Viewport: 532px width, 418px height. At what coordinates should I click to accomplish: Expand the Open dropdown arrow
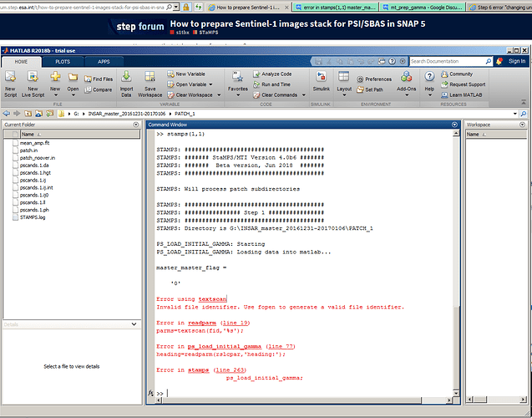(x=73, y=95)
